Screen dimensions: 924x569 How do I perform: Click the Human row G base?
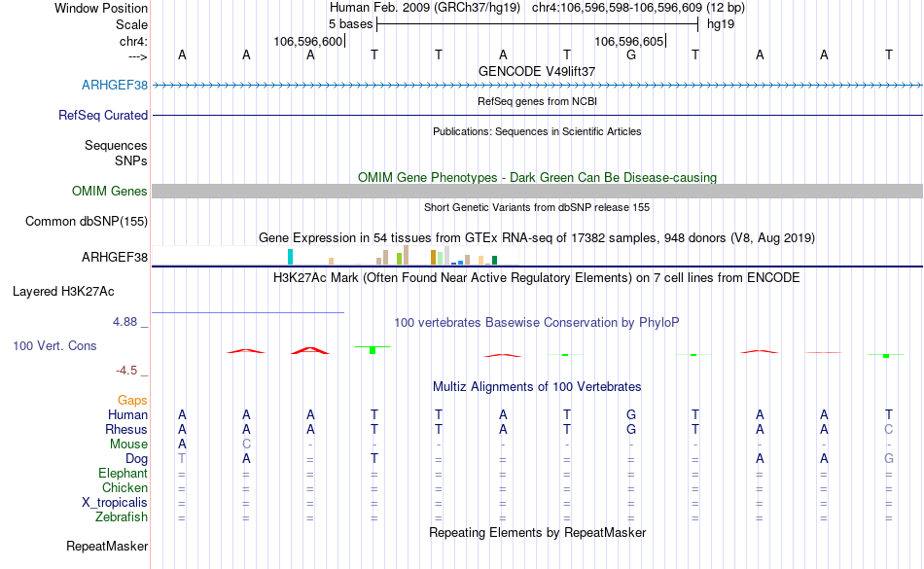pyautogui.click(x=631, y=414)
